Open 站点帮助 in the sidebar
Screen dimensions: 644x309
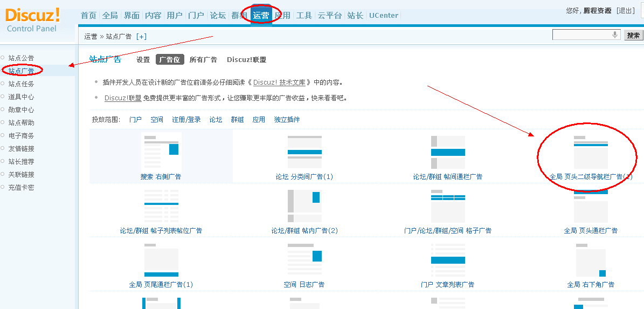tap(21, 122)
